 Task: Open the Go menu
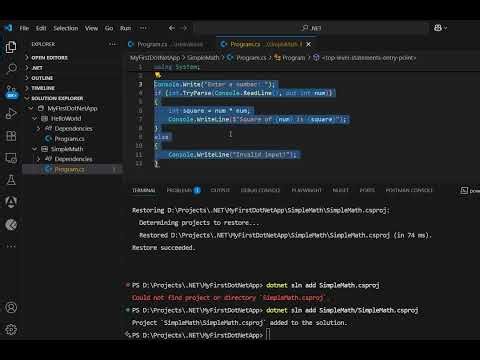point(109,28)
